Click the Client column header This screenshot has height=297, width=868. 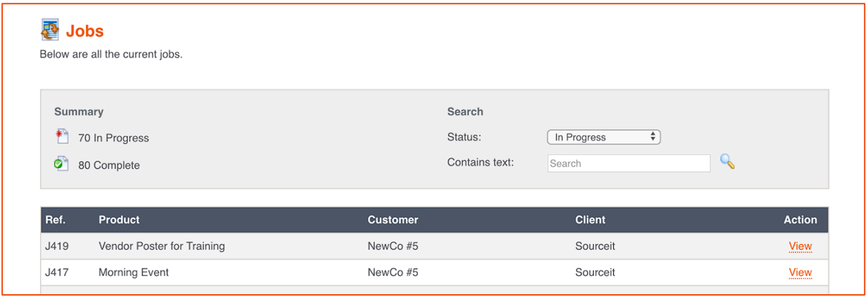pyautogui.click(x=590, y=220)
